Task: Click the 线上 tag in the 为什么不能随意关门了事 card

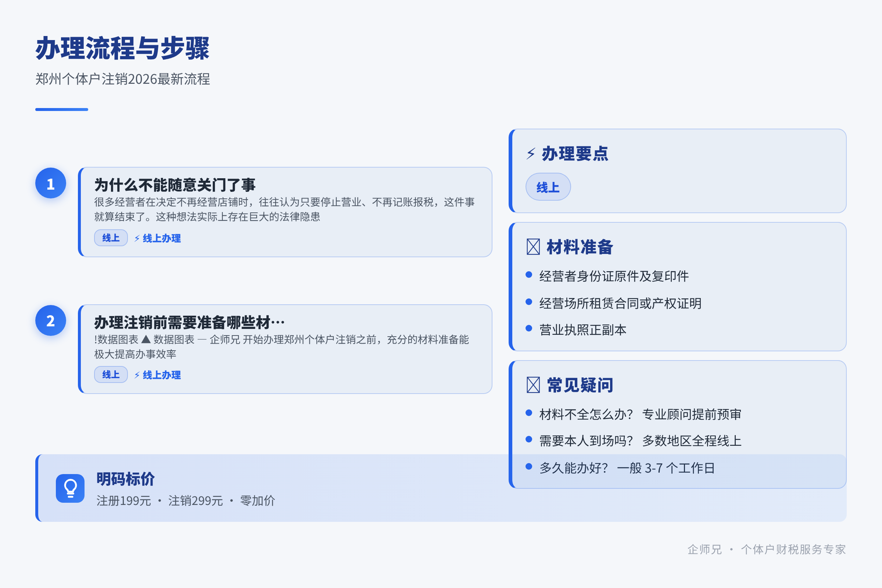Action: click(x=111, y=238)
